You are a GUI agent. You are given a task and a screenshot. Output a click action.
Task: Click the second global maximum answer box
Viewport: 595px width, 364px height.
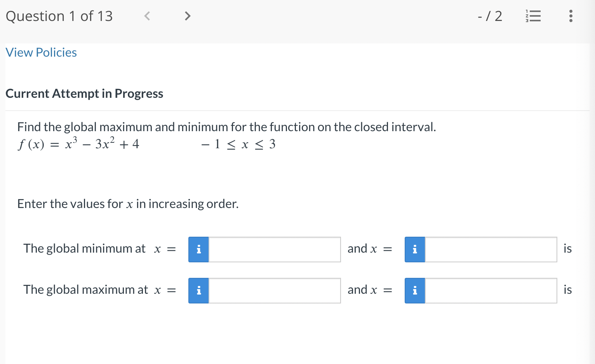tap(491, 290)
